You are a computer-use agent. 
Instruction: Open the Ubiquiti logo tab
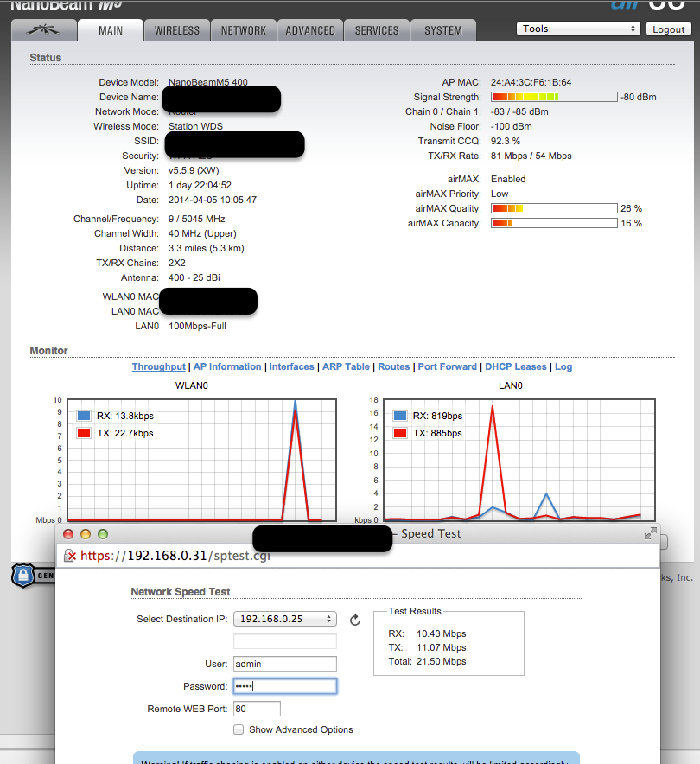44,30
